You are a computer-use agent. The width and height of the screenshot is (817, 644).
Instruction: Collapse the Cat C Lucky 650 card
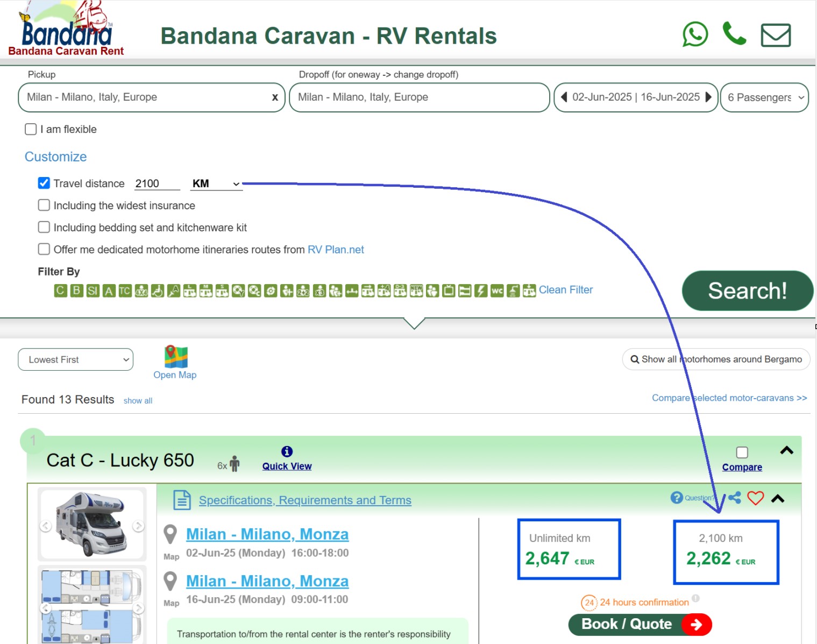click(x=787, y=450)
